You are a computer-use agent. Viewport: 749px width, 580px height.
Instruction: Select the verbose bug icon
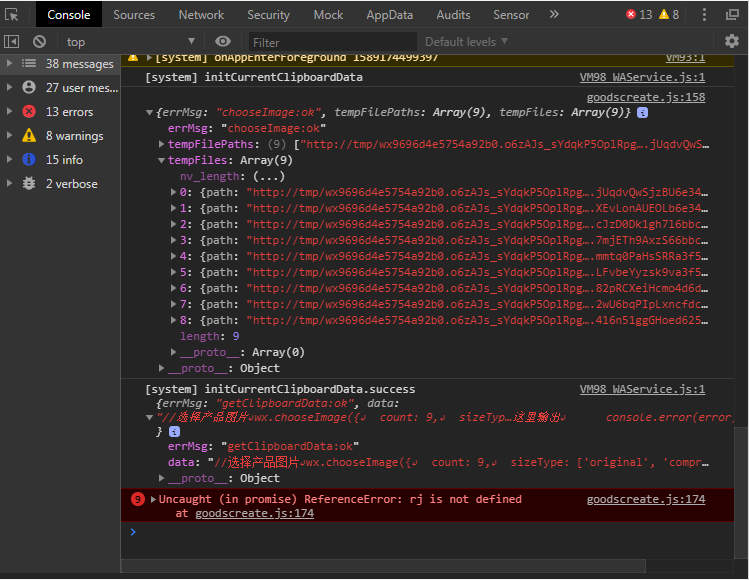[29, 183]
